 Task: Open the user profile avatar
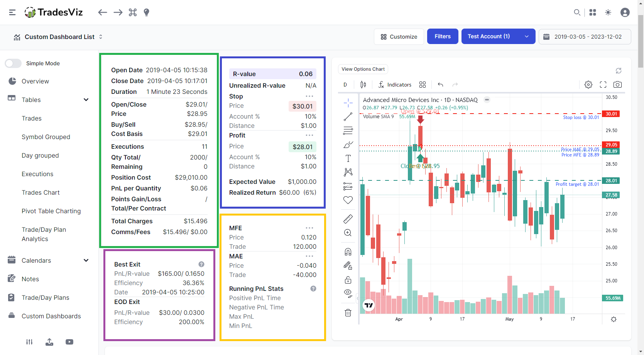tap(625, 12)
